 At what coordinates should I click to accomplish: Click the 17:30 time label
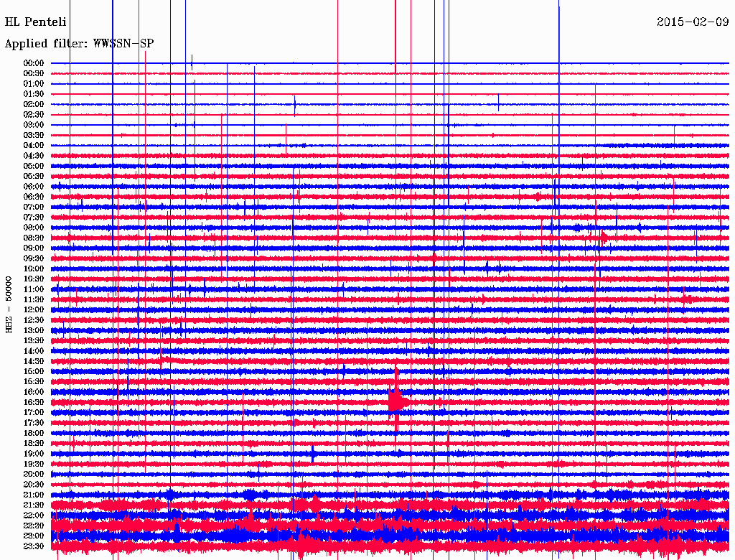33,423
